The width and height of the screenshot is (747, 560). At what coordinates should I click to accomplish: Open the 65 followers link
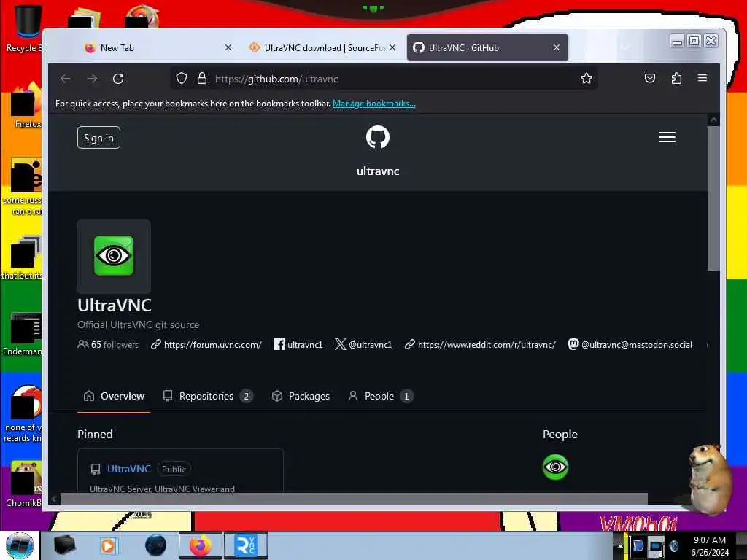click(x=108, y=344)
